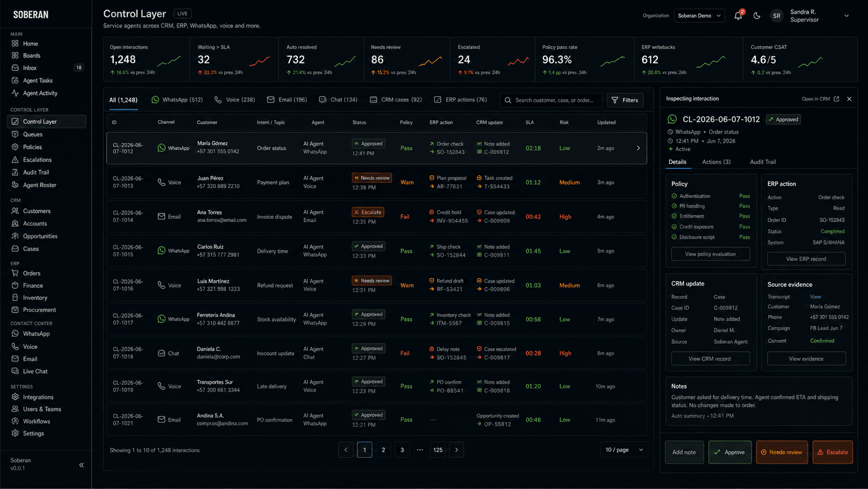This screenshot has width=868, height=489.
Task: Open Policies shield icon
Action: point(15,147)
